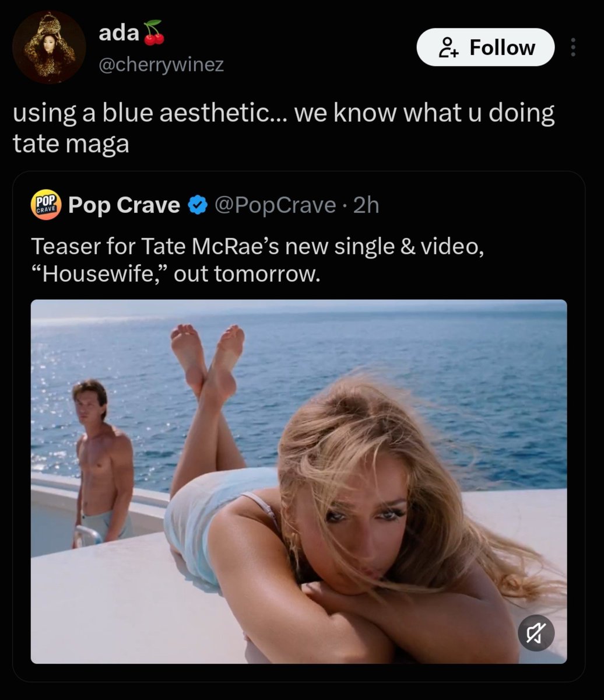This screenshot has height=700, width=604.
Task: Open the @cherrywinez handle profile
Action: [161, 65]
